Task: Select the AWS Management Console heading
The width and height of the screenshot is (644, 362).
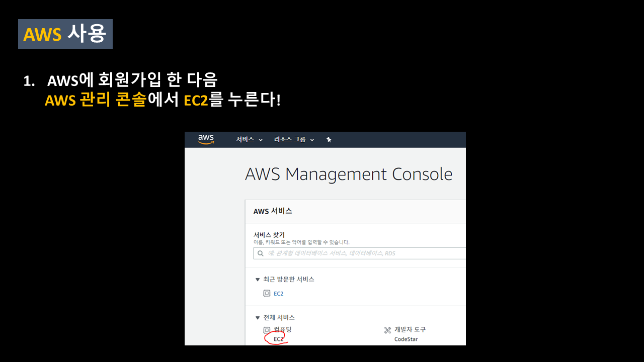Action: click(x=349, y=174)
